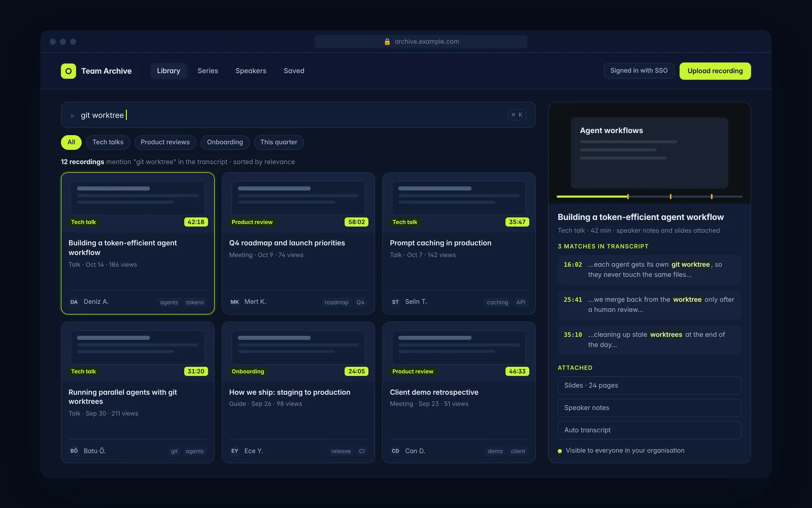The width and height of the screenshot is (812, 508).
Task: Open the Speaker notes attachment
Action: coord(650,408)
